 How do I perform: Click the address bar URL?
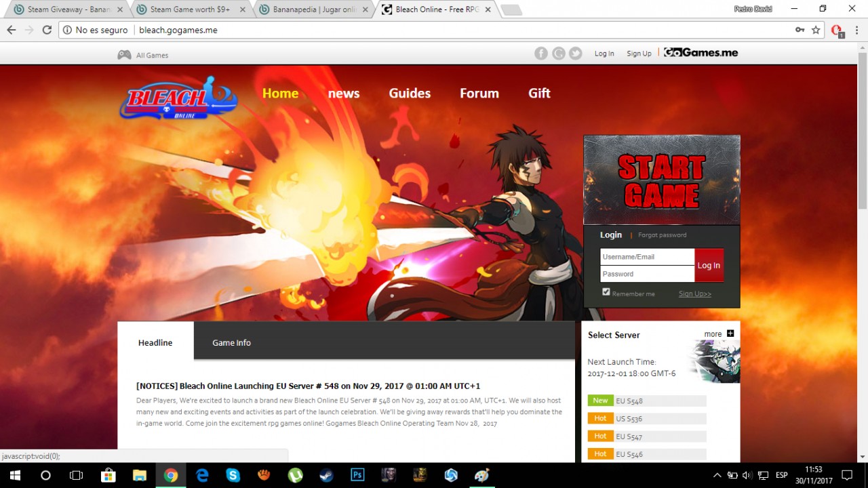178,30
